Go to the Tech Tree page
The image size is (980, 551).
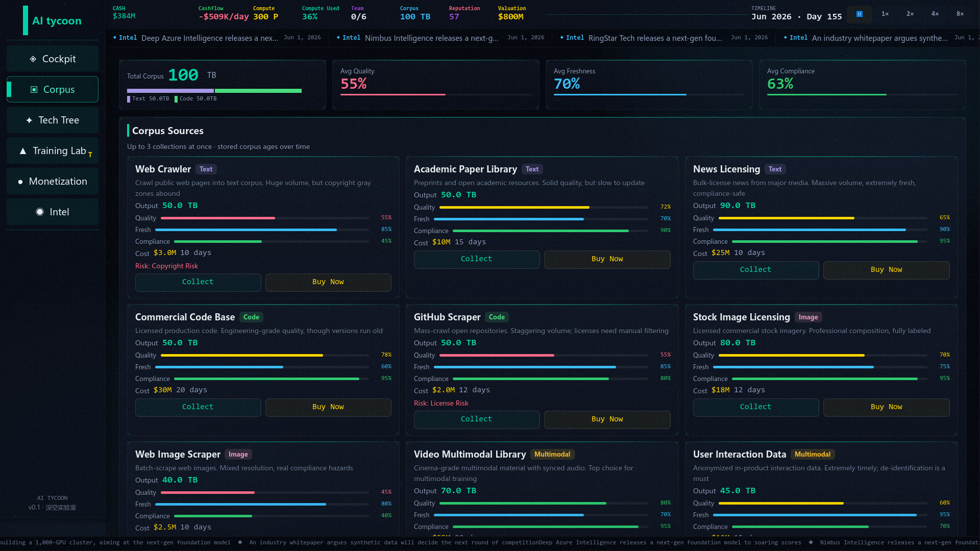pos(53,120)
